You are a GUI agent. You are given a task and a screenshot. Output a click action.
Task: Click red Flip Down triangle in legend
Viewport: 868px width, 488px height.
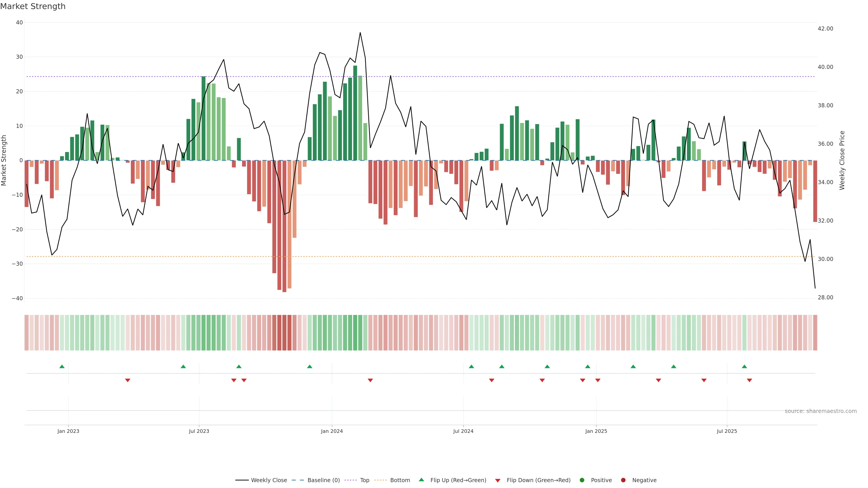pyautogui.click(x=498, y=481)
